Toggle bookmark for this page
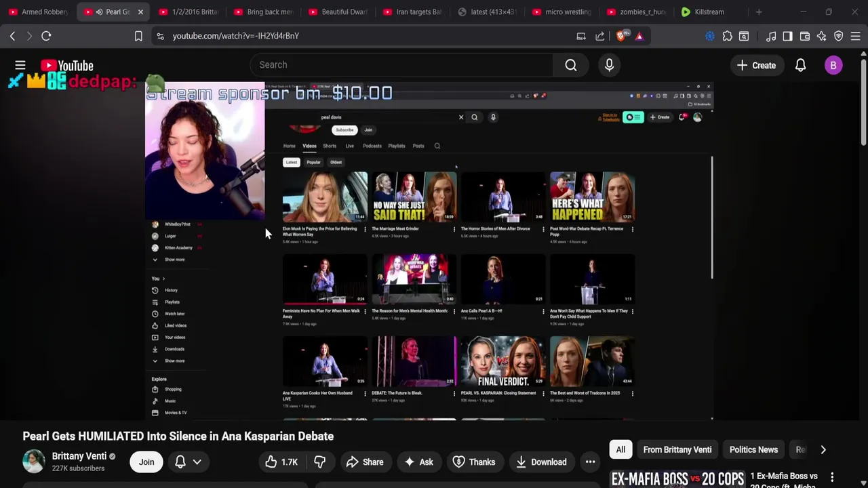868x488 pixels. point(138,36)
